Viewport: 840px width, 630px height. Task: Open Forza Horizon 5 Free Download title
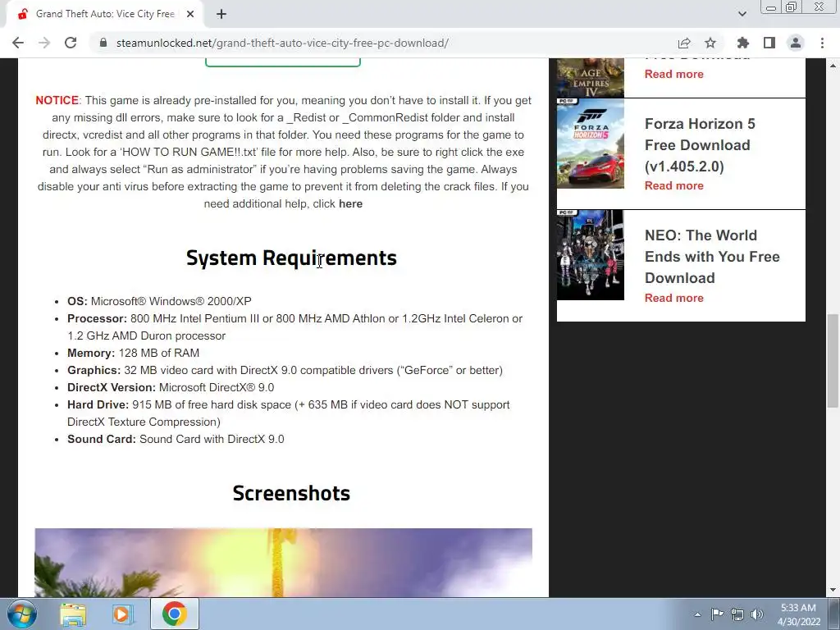point(700,144)
